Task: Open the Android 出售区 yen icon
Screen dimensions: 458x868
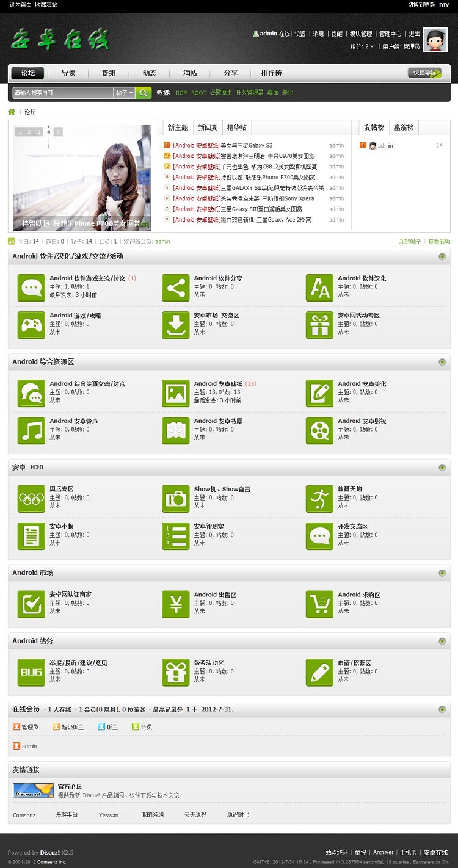Action: click(176, 604)
